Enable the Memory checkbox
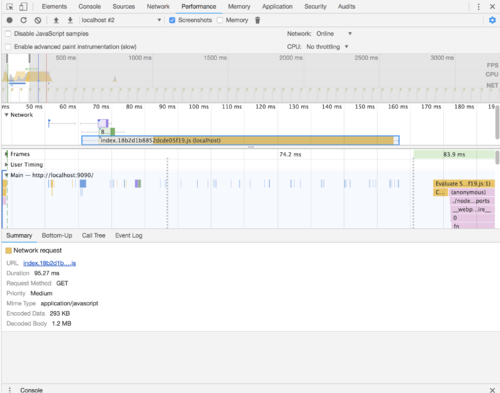The width and height of the screenshot is (500, 393). tap(220, 20)
